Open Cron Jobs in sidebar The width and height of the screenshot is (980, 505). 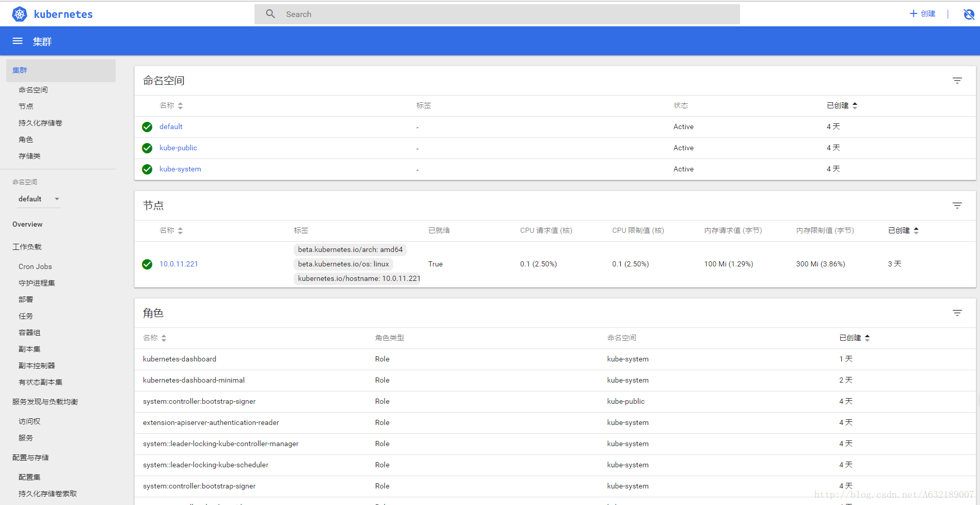[x=35, y=266]
